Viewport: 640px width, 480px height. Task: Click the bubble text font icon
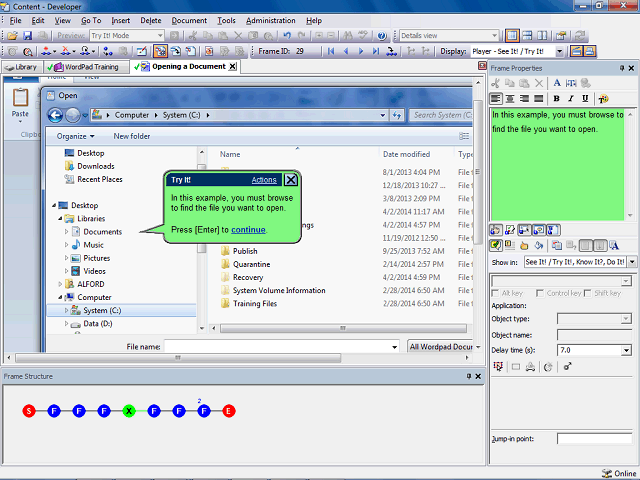[614, 245]
